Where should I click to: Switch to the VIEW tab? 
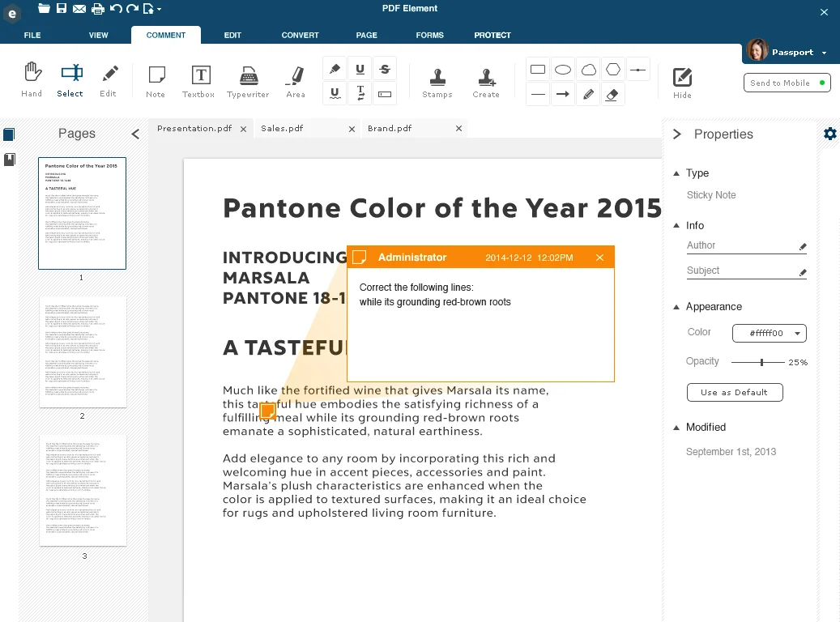(99, 35)
